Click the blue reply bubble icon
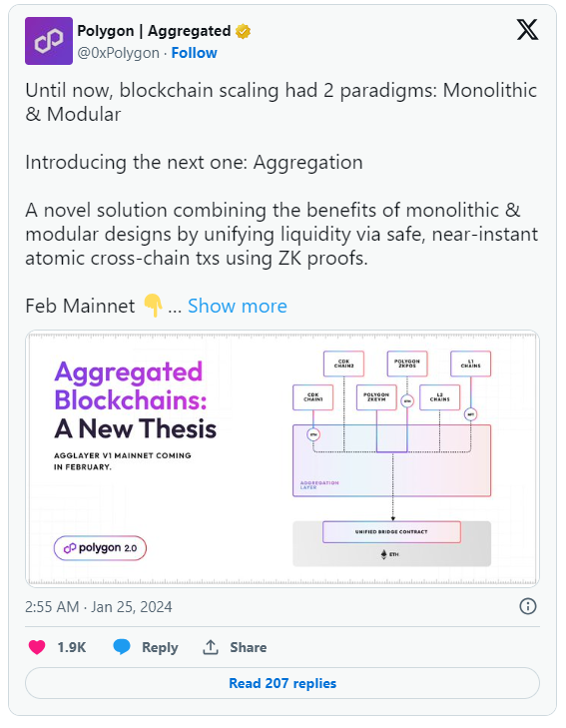This screenshot has width=566, height=728. coord(122,647)
